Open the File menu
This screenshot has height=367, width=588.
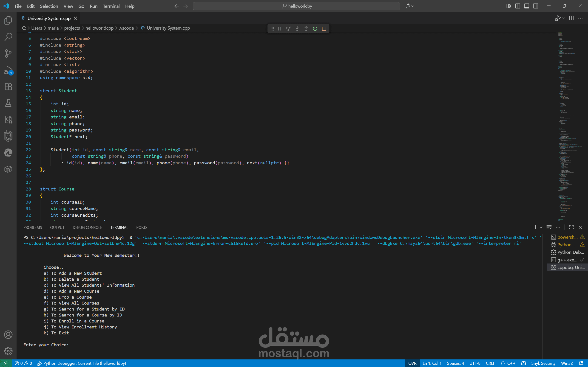click(18, 6)
